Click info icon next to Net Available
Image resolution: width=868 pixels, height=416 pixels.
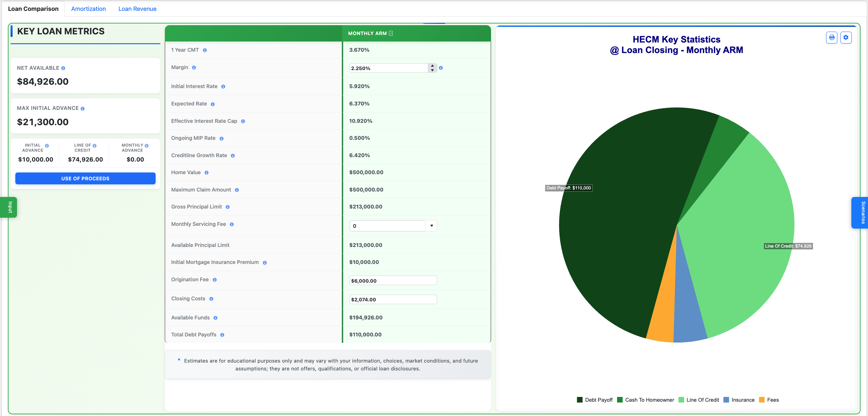point(63,68)
